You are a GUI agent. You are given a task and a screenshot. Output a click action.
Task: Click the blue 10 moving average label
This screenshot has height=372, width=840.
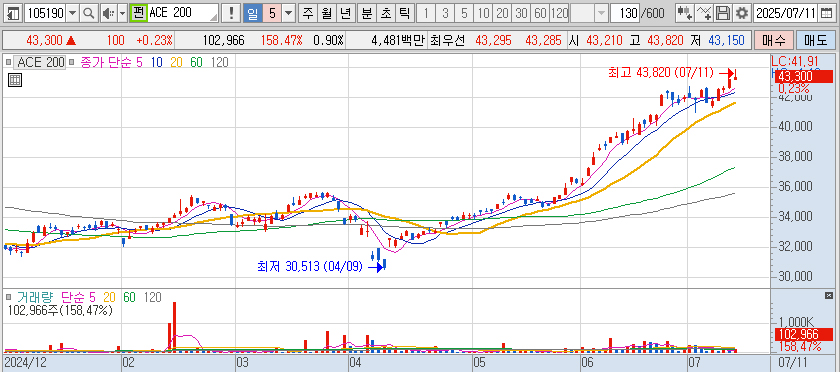pyautogui.click(x=157, y=62)
